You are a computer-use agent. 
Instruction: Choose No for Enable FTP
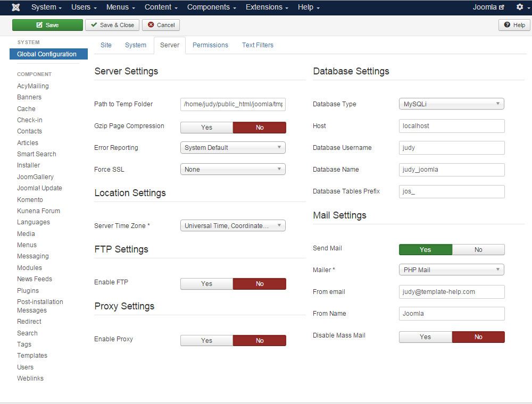coord(260,284)
